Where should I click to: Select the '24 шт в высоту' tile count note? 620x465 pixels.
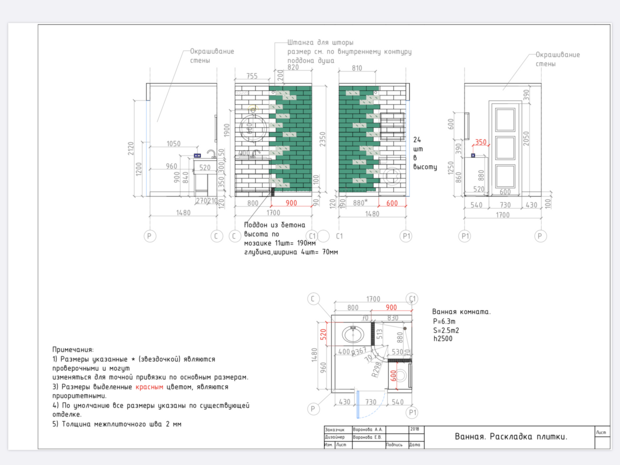pyautogui.click(x=425, y=153)
